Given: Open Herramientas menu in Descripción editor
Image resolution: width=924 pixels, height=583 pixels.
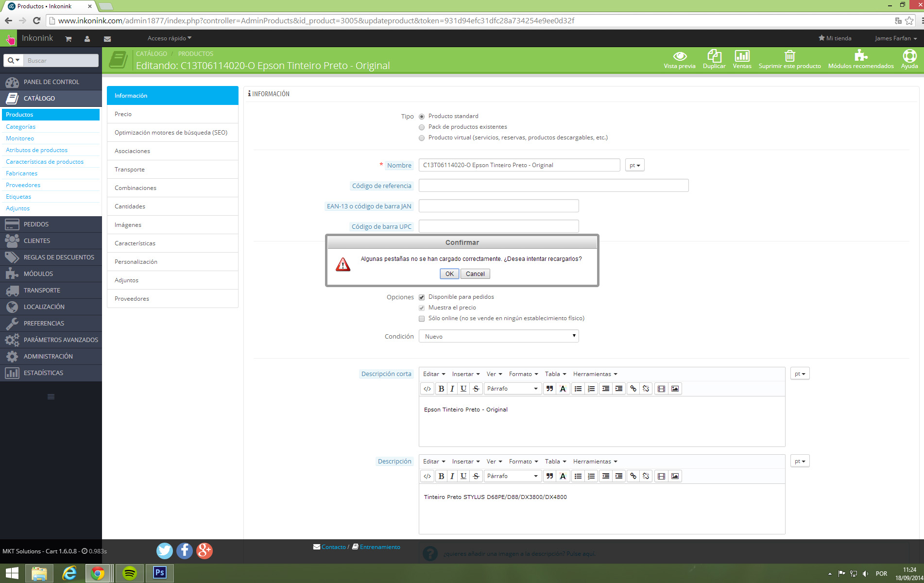Looking at the screenshot, I should (x=595, y=462).
